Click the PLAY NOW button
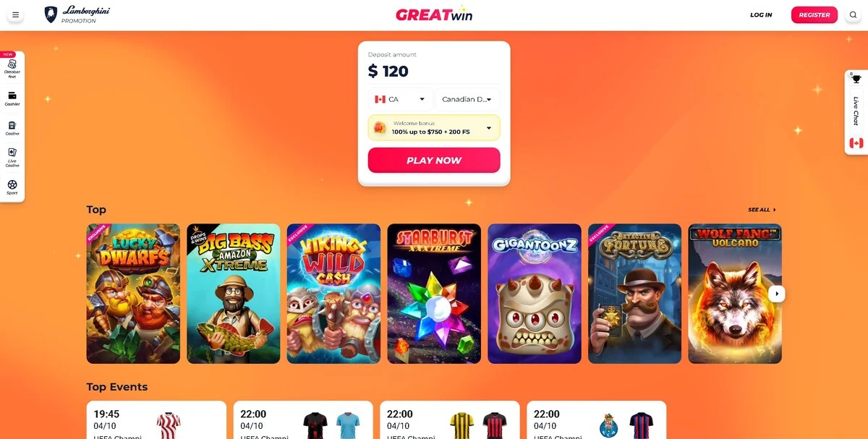 [434, 161]
